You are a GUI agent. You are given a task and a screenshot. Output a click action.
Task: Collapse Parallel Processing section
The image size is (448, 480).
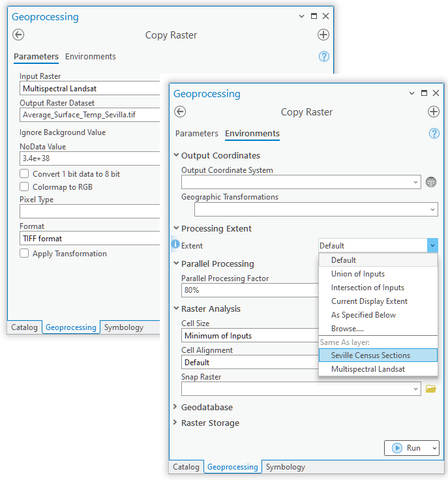176,263
